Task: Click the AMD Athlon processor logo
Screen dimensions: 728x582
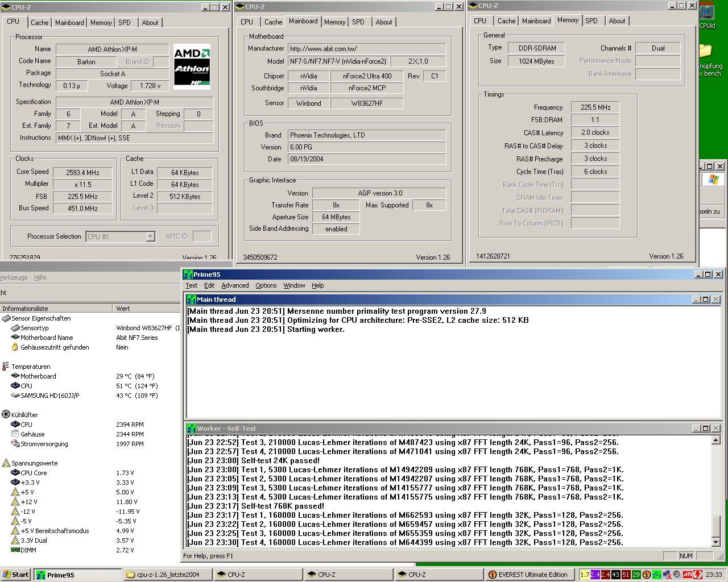Action: click(192, 66)
